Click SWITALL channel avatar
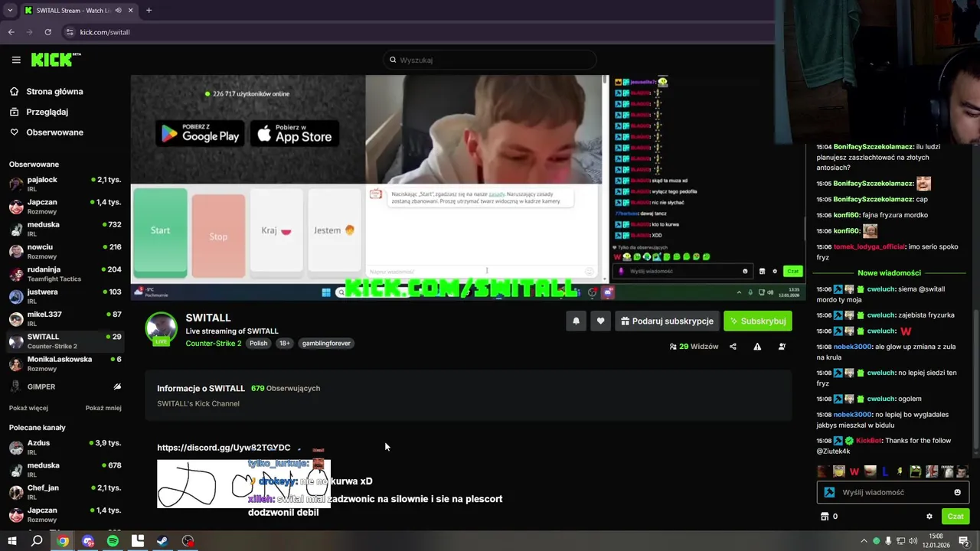Viewport: 980px width, 551px height. (x=162, y=329)
